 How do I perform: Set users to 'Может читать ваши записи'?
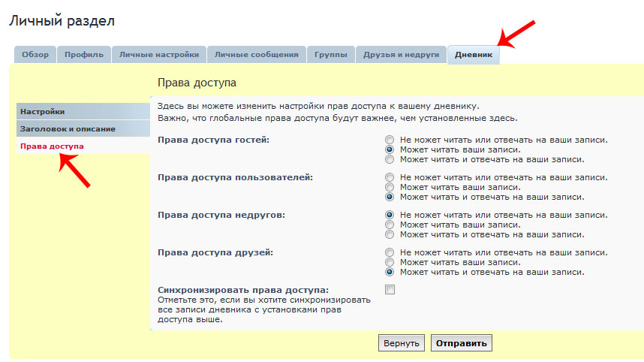(390, 187)
